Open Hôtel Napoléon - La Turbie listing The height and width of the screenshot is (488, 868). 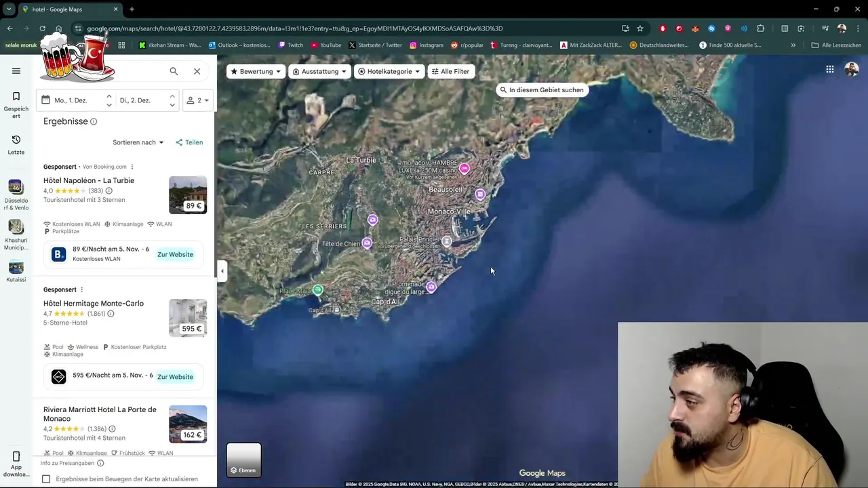pos(89,180)
